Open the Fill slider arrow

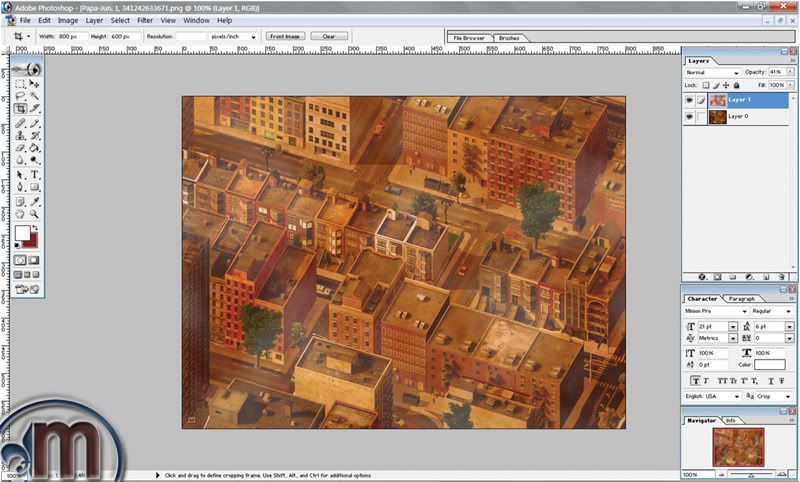point(790,85)
